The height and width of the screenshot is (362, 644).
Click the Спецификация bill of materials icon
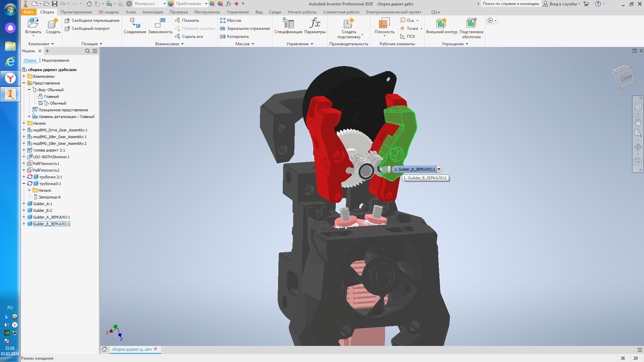tap(288, 24)
